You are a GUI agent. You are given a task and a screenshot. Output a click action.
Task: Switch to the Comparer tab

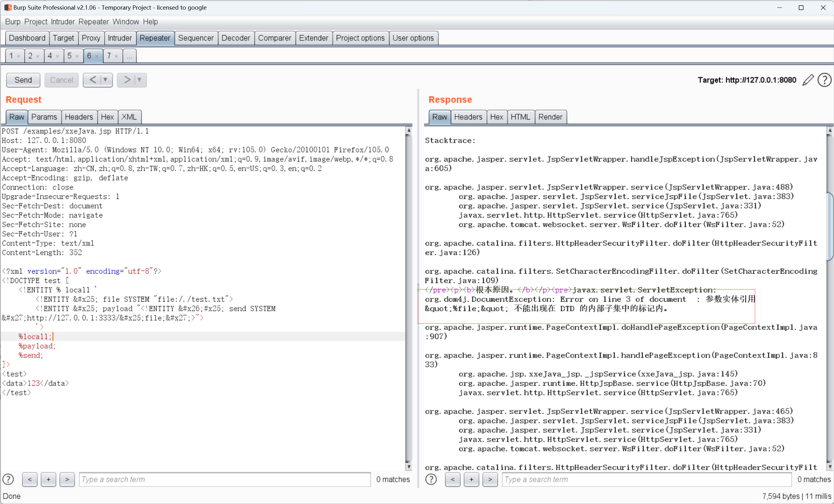point(274,38)
